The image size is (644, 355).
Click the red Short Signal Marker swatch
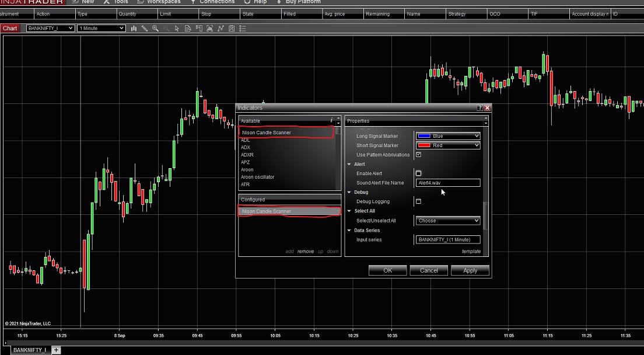point(424,145)
